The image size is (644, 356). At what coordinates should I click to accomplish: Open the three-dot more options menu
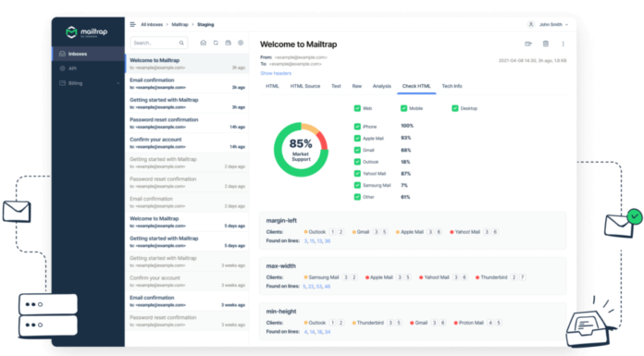[563, 44]
